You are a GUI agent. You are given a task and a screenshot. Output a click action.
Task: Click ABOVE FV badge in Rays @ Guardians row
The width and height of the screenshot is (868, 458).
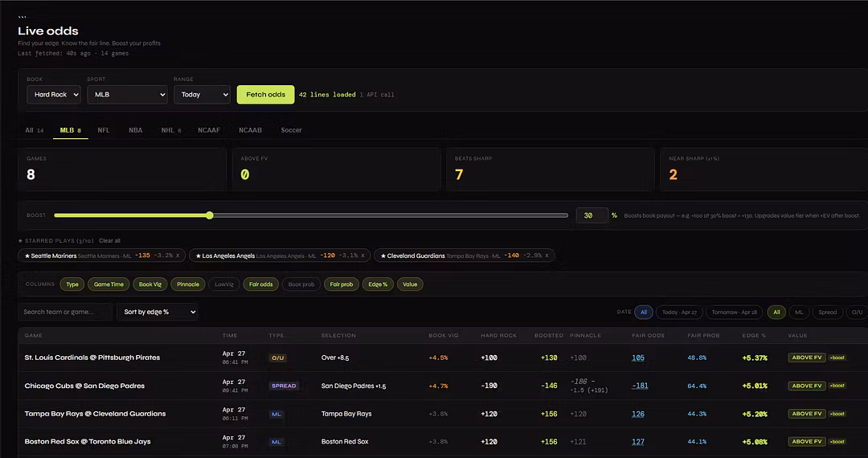click(807, 414)
